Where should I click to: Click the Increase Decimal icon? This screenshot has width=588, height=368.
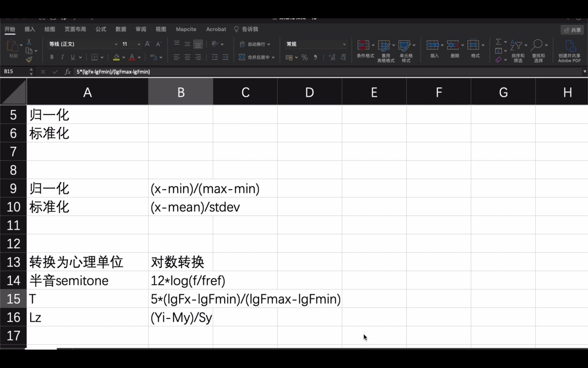click(x=332, y=57)
